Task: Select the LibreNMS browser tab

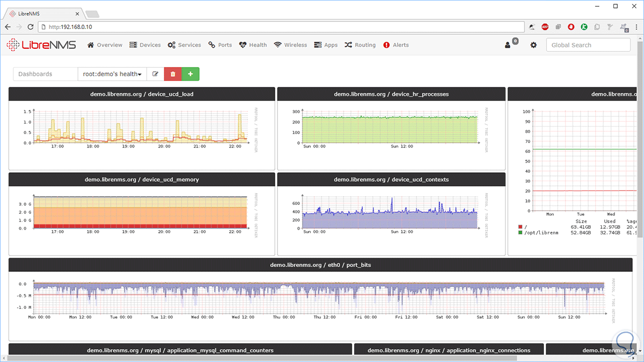Action: 43,13
